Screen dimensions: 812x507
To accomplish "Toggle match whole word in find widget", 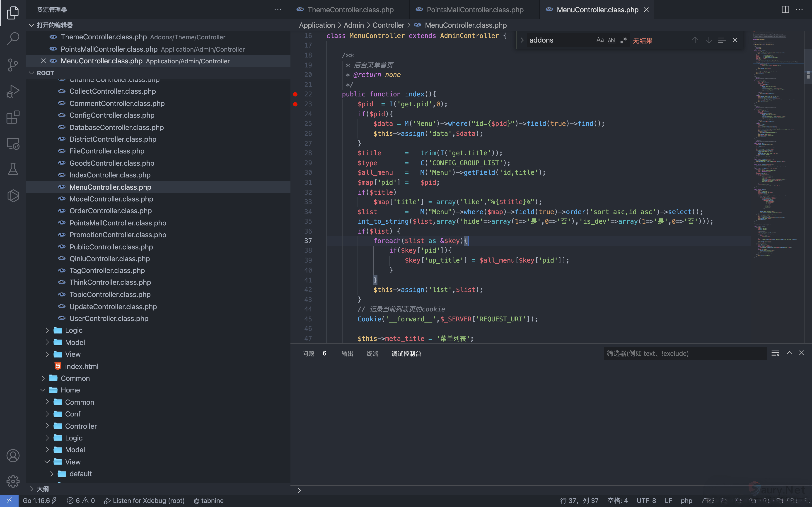I will [x=612, y=40].
